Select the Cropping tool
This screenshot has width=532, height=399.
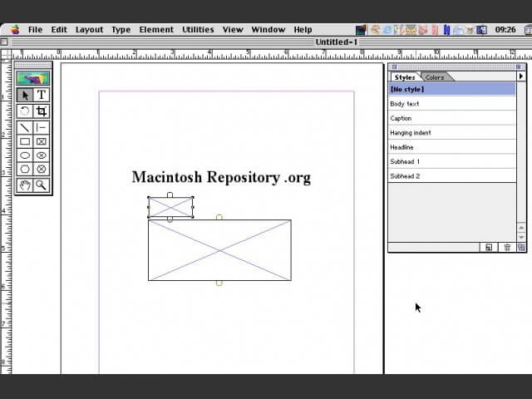point(42,111)
